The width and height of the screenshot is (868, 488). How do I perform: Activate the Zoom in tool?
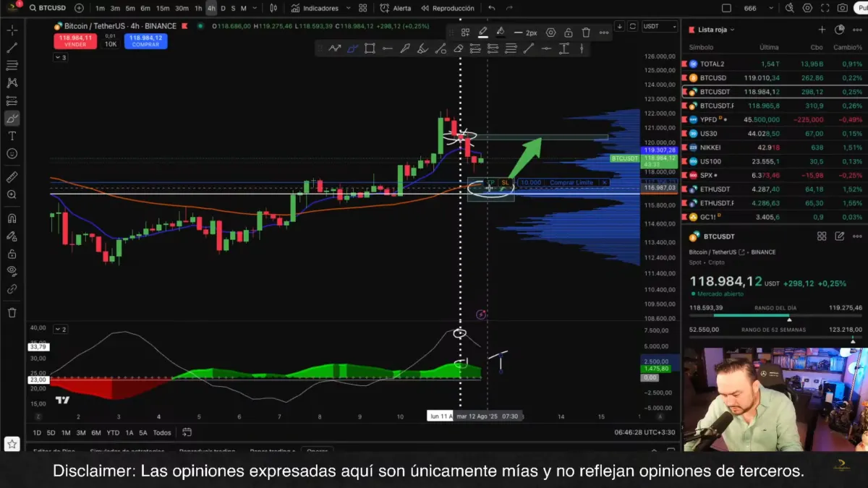[x=12, y=194]
